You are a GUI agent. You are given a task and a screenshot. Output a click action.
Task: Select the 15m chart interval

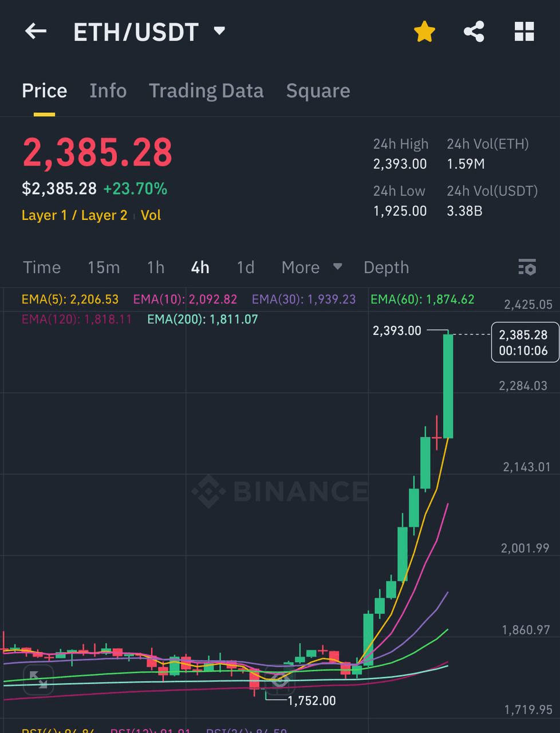104,267
